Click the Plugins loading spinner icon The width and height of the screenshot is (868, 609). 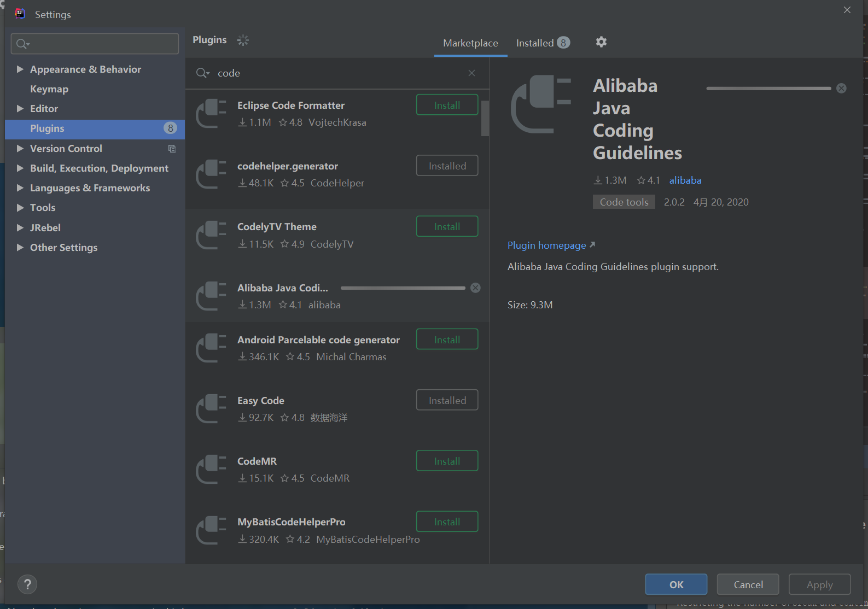point(243,40)
